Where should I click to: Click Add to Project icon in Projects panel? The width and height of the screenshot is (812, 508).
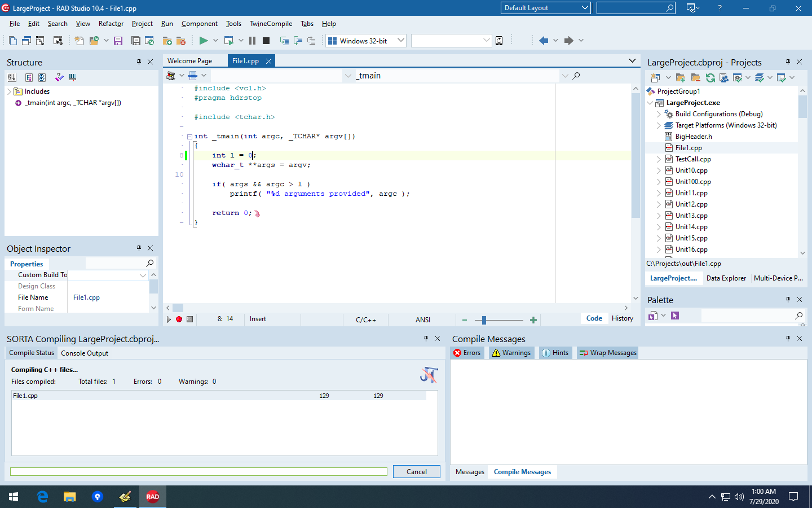(x=681, y=77)
